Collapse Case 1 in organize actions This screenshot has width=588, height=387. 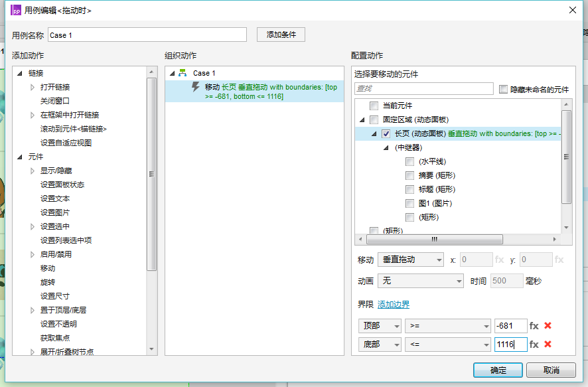point(173,73)
